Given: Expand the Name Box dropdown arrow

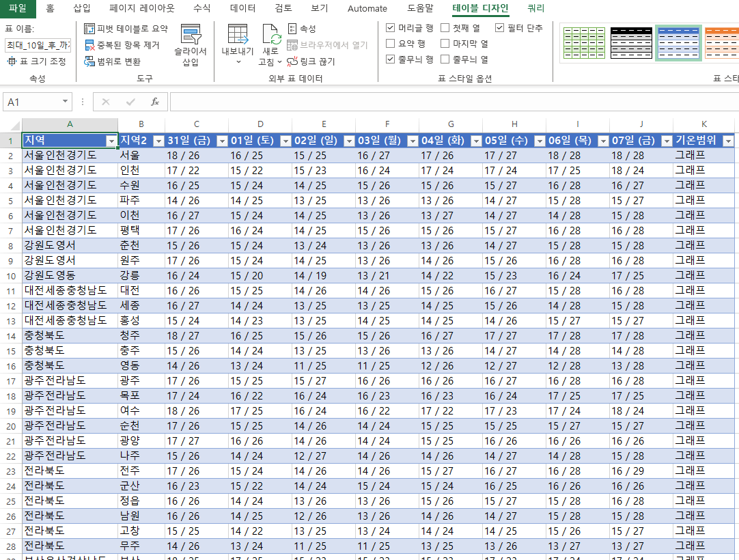Looking at the screenshot, I should pyautogui.click(x=65, y=102).
